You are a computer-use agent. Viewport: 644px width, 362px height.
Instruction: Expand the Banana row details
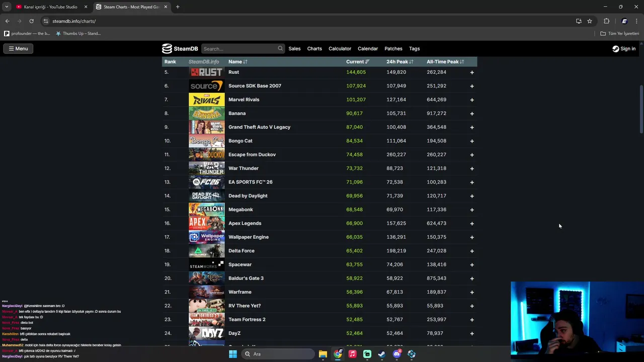(472, 114)
